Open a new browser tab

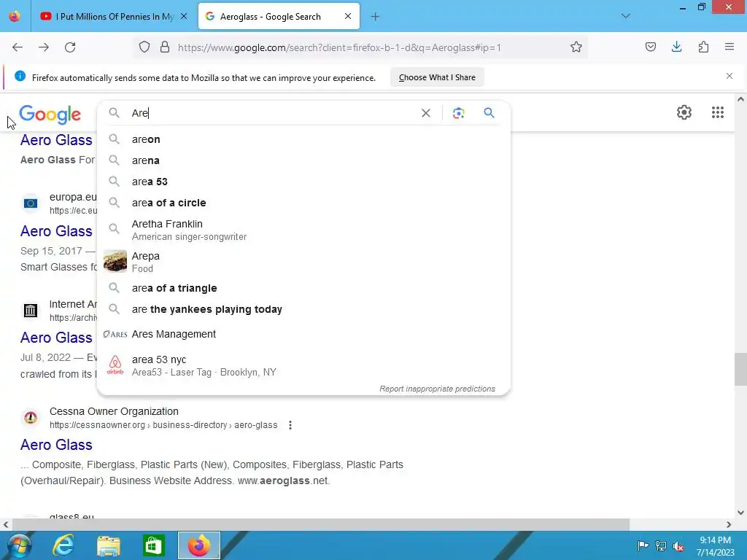pos(376,17)
